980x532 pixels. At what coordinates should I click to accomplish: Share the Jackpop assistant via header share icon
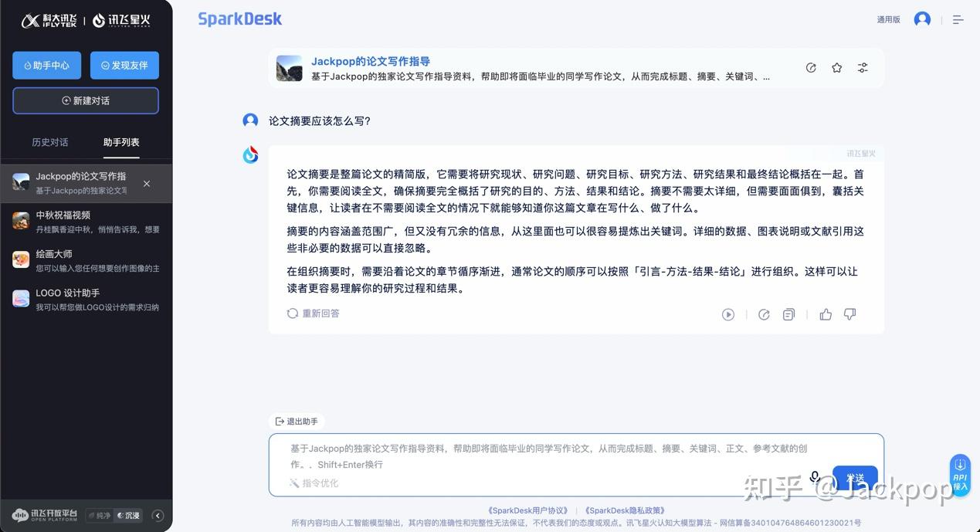point(811,68)
